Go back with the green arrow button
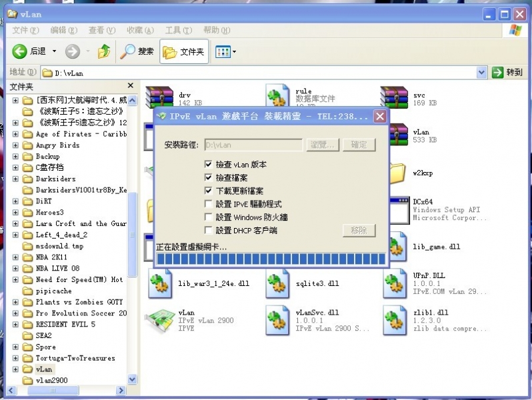The image size is (532, 400). 20,51
